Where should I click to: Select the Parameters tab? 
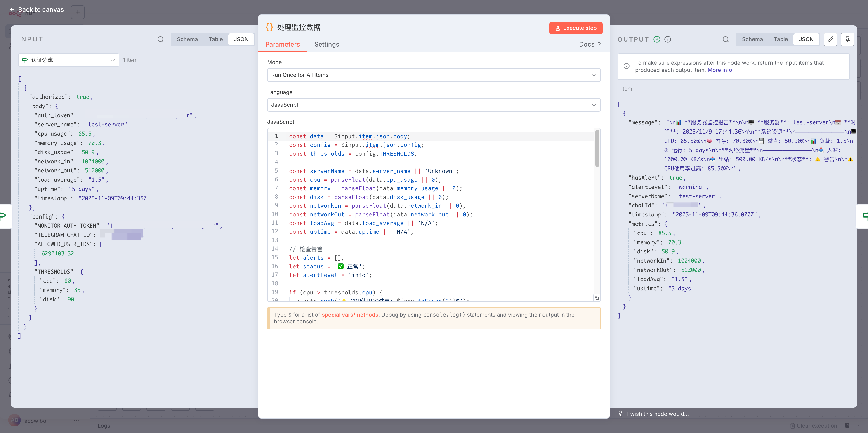click(x=282, y=45)
